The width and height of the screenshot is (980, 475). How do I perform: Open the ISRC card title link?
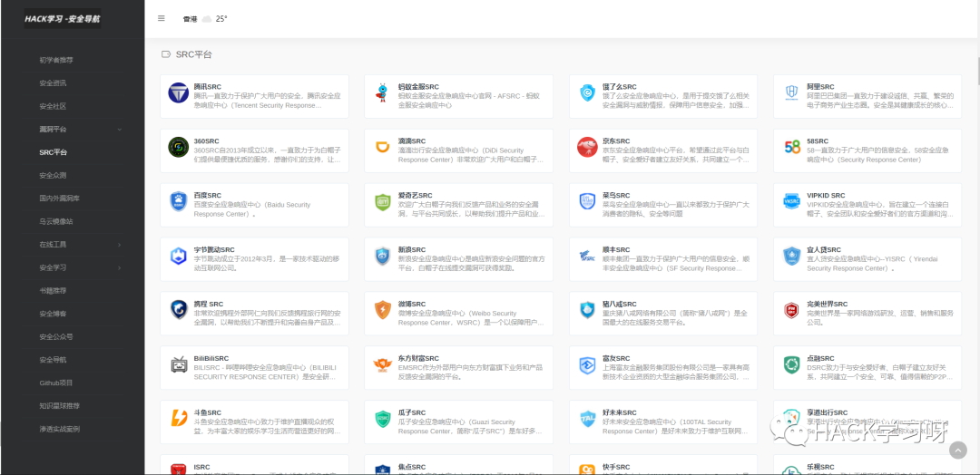pyautogui.click(x=201, y=467)
